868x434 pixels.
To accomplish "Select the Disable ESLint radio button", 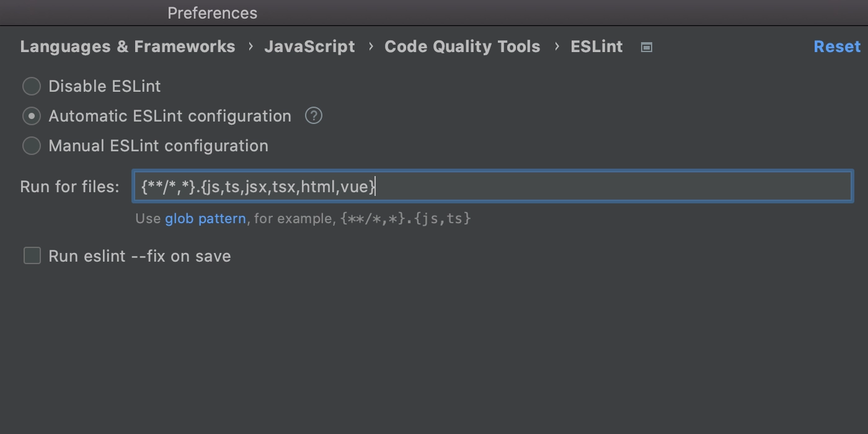I will pyautogui.click(x=32, y=86).
